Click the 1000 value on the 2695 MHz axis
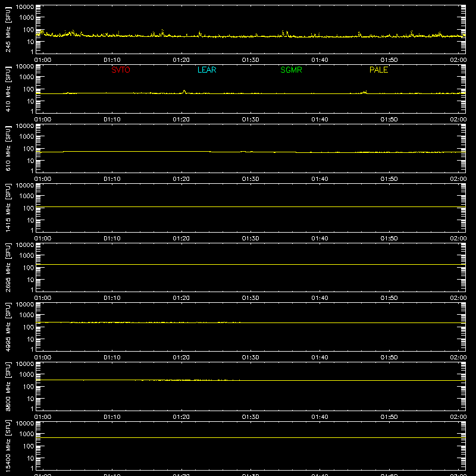The image size is (476, 476). point(27,256)
